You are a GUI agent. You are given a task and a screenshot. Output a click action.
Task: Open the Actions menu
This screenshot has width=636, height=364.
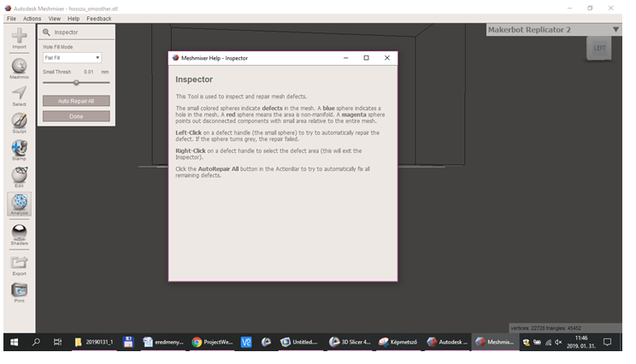32,18
